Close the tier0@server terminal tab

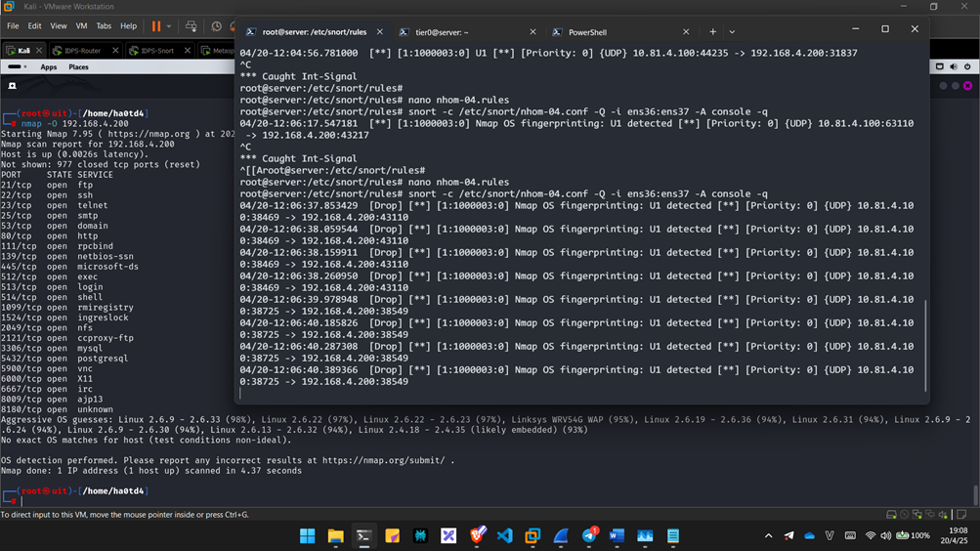point(533,32)
